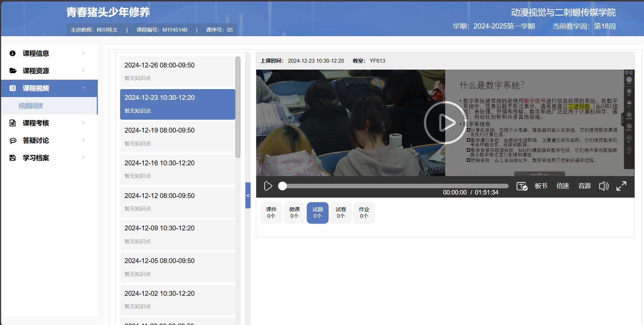The image size is (644, 325).
Task: Select lecture 2024-12-09 10:30-12:20
Action: pyautogui.click(x=178, y=235)
